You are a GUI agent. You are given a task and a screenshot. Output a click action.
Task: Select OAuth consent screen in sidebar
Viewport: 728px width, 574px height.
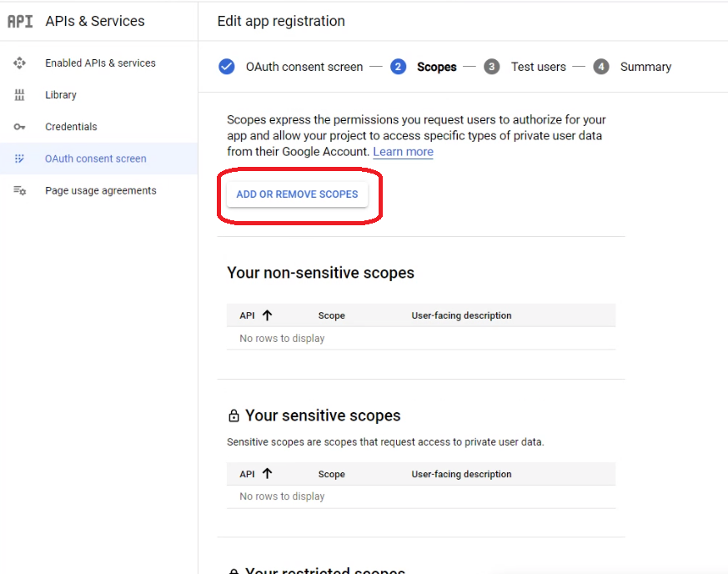(x=95, y=159)
